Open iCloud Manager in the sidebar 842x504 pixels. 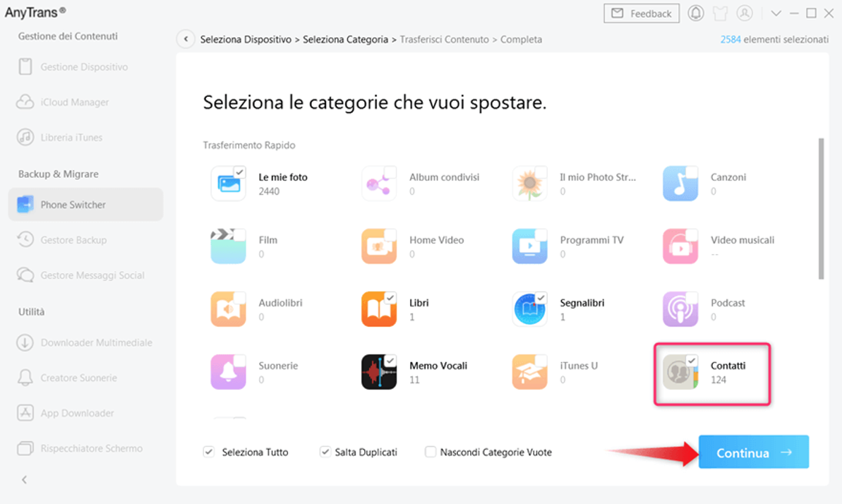click(74, 102)
